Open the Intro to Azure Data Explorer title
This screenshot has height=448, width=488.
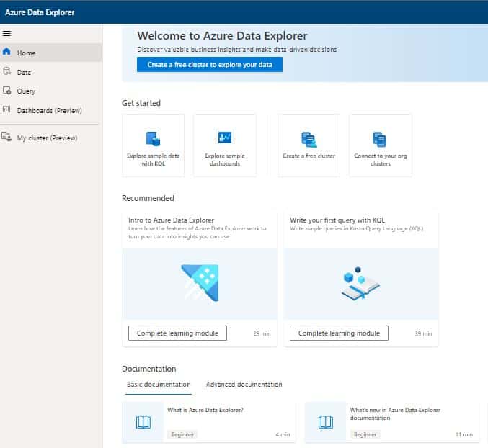[171, 220]
